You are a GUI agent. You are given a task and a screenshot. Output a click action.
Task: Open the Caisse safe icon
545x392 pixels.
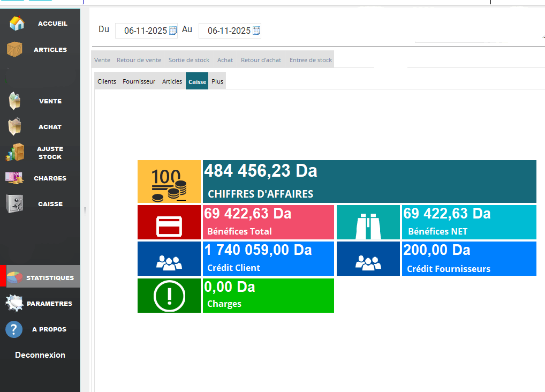[x=14, y=203]
